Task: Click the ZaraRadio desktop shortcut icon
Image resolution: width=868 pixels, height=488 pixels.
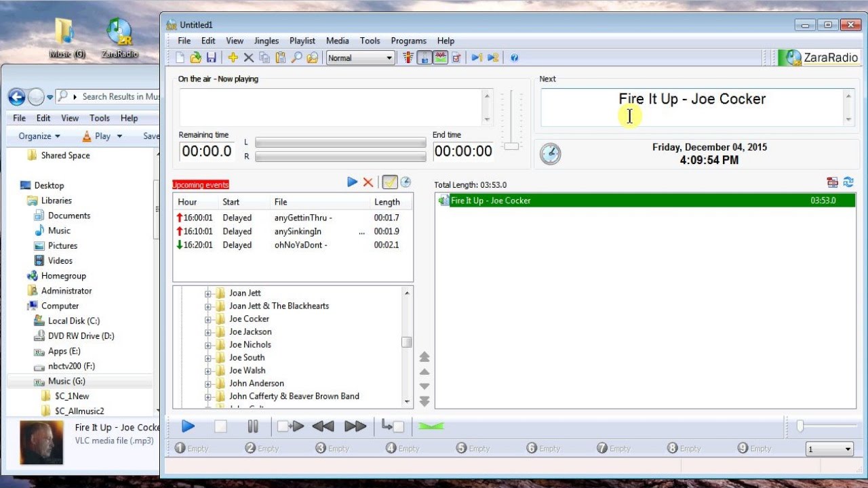Action: point(119,37)
